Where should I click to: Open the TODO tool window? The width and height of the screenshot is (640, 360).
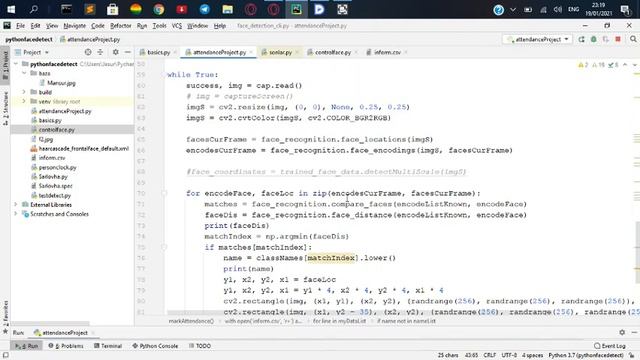coord(200,346)
